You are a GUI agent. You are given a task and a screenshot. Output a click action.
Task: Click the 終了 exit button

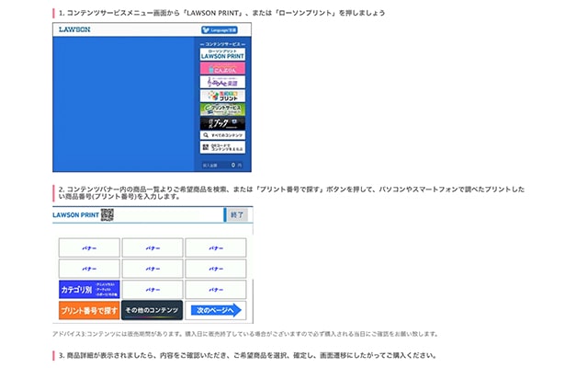coord(237,215)
